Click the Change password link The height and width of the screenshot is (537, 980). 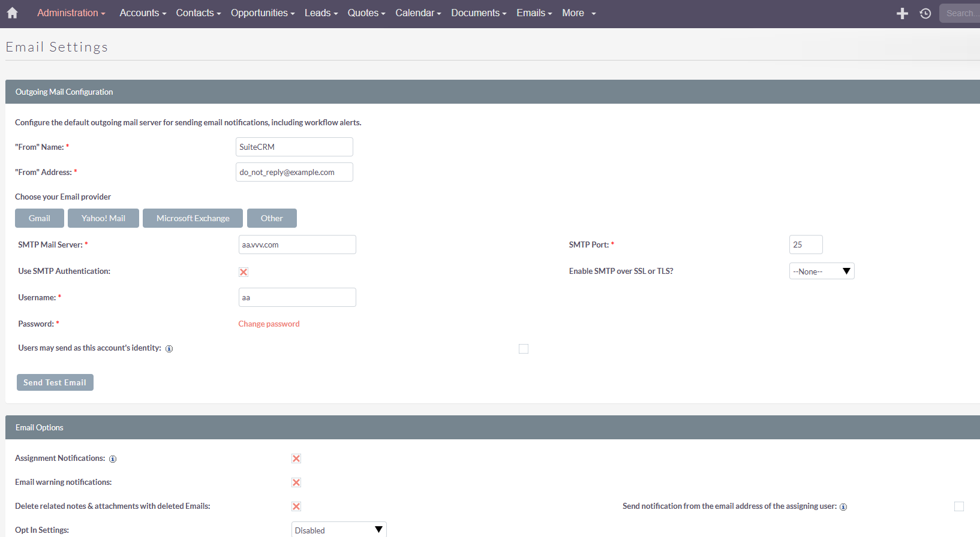tap(269, 324)
